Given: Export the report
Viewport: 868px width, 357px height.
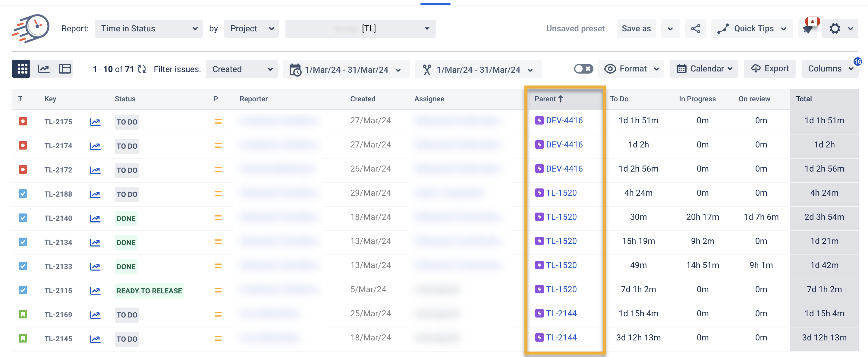Looking at the screenshot, I should click(x=770, y=68).
